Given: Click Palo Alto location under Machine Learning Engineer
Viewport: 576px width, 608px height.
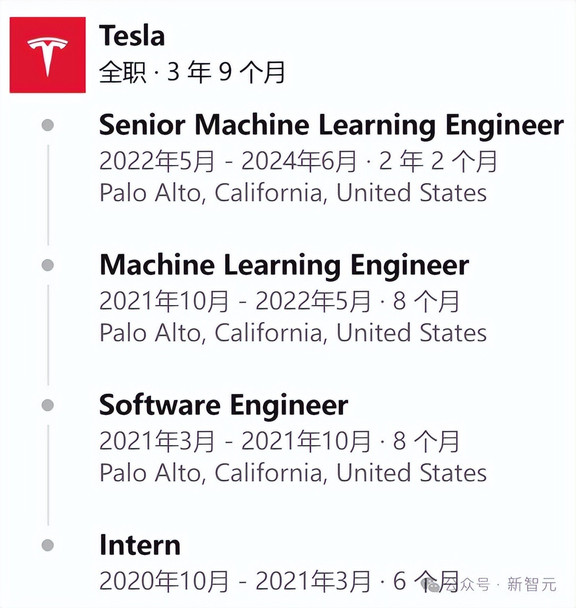Looking at the screenshot, I should [293, 333].
